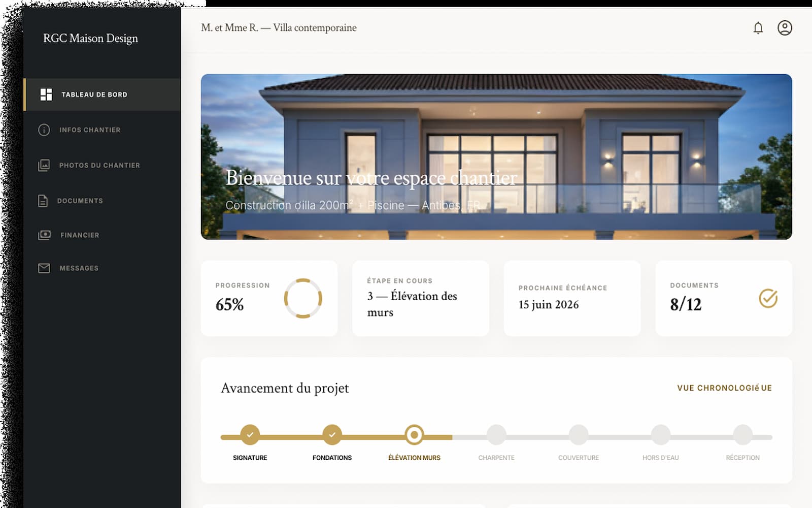The height and width of the screenshot is (508, 812).
Task: Select the Hors d'eau step marker
Action: pyautogui.click(x=661, y=435)
